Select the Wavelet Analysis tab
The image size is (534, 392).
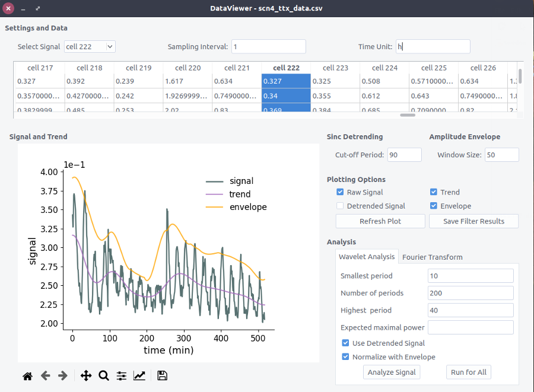pyautogui.click(x=367, y=257)
